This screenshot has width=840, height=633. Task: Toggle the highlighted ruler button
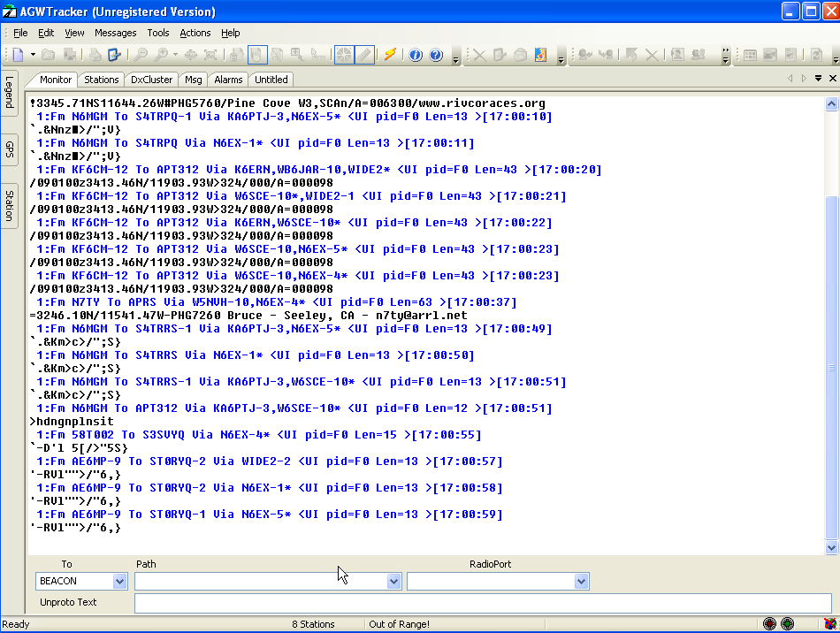point(364,55)
